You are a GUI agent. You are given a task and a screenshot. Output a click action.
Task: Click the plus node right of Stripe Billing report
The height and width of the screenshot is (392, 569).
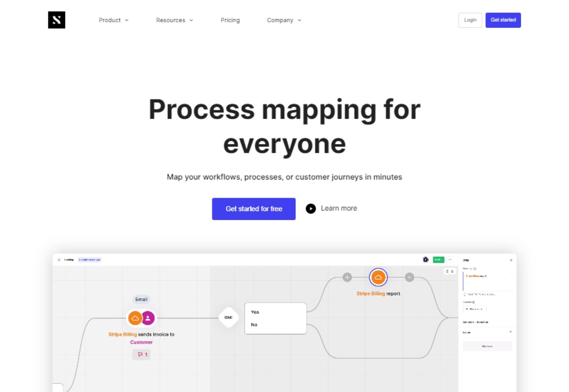click(x=410, y=277)
